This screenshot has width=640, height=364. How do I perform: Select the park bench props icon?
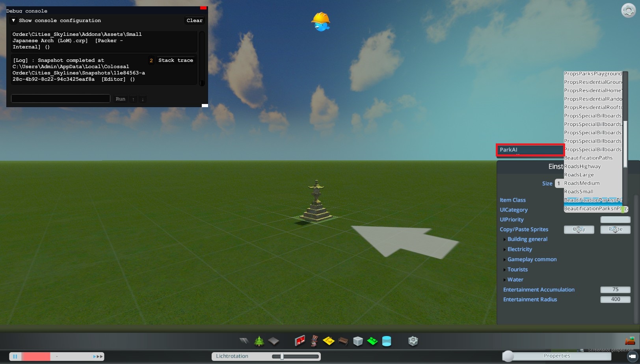click(343, 341)
